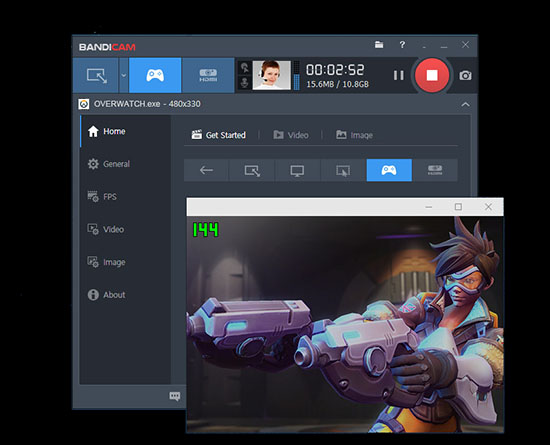Pause the recording
Screen dimensions: 550x445
coord(399,75)
